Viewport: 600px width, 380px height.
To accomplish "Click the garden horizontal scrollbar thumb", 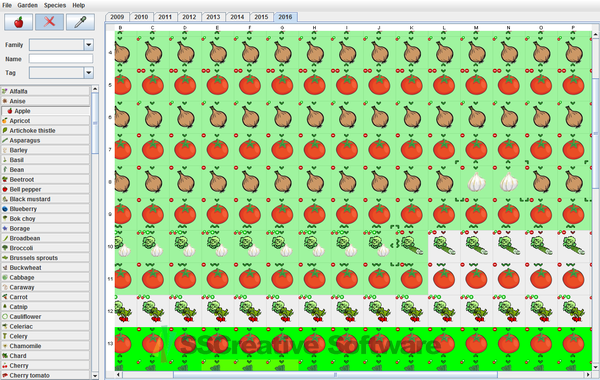I will (x=335, y=375).
